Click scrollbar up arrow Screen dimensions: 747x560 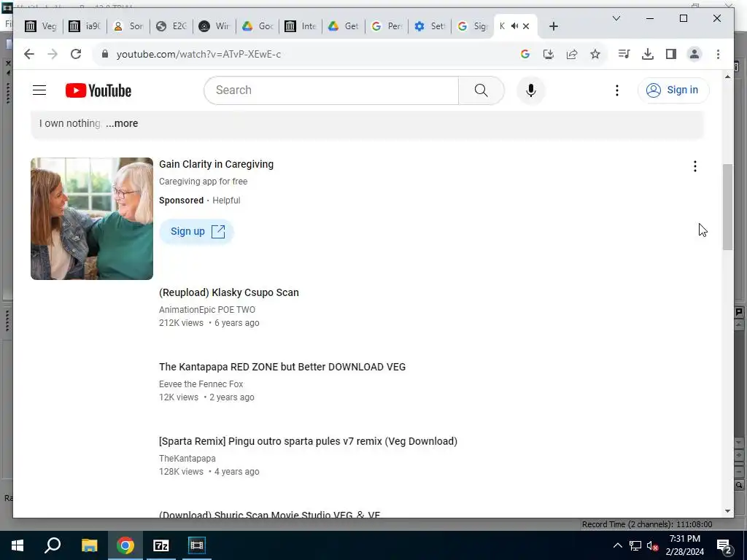[727, 77]
